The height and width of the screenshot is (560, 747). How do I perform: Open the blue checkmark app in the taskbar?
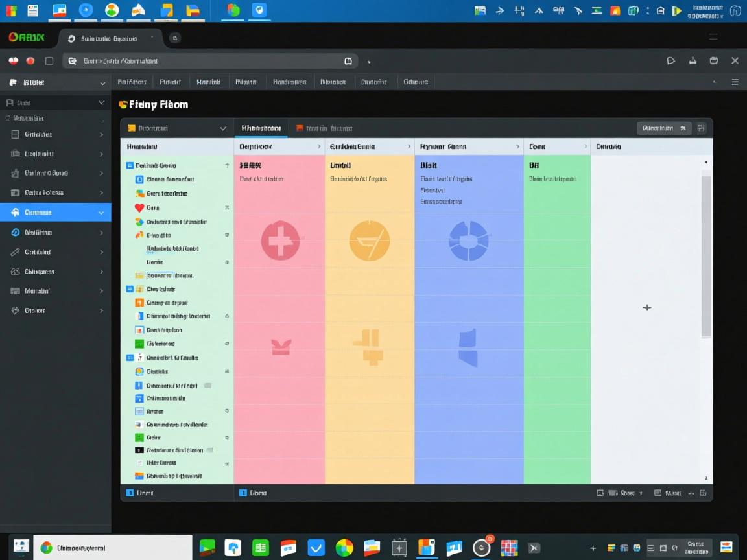(316, 548)
